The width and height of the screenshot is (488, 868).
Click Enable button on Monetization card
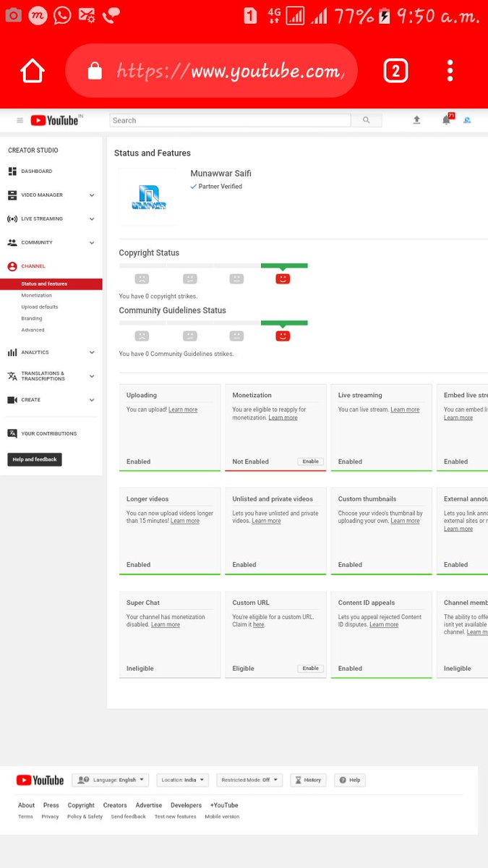310,461
